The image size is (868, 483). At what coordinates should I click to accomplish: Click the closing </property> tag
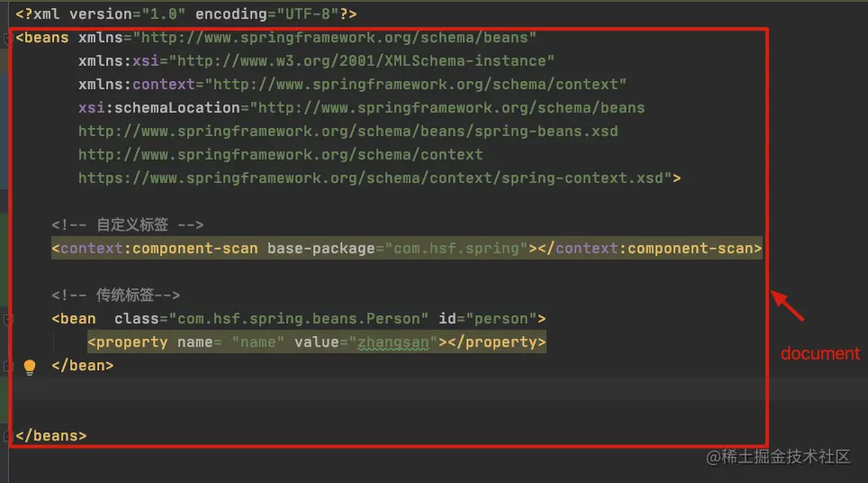[496, 342]
